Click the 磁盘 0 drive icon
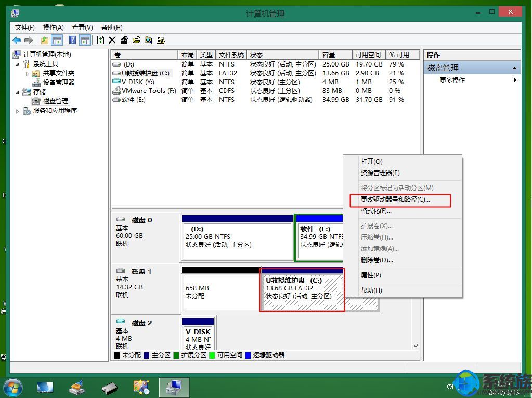This screenshot has height=398, width=532. click(121, 219)
